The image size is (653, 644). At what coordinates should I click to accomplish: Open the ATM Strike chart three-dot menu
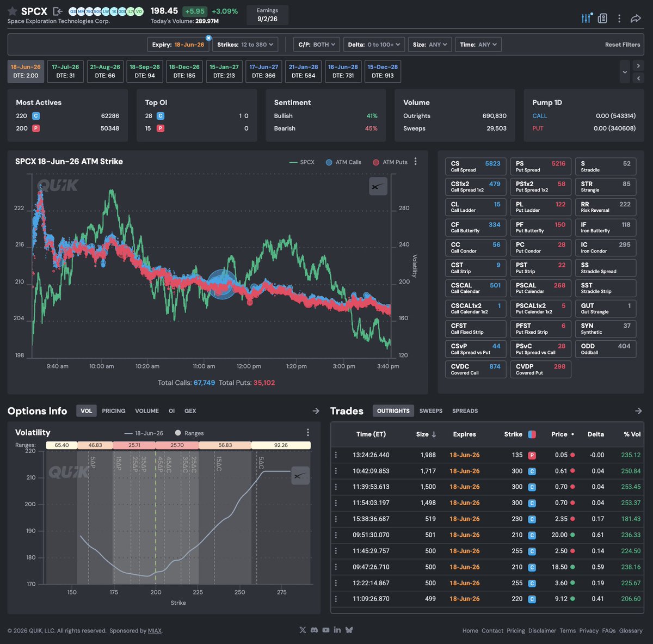click(x=416, y=162)
